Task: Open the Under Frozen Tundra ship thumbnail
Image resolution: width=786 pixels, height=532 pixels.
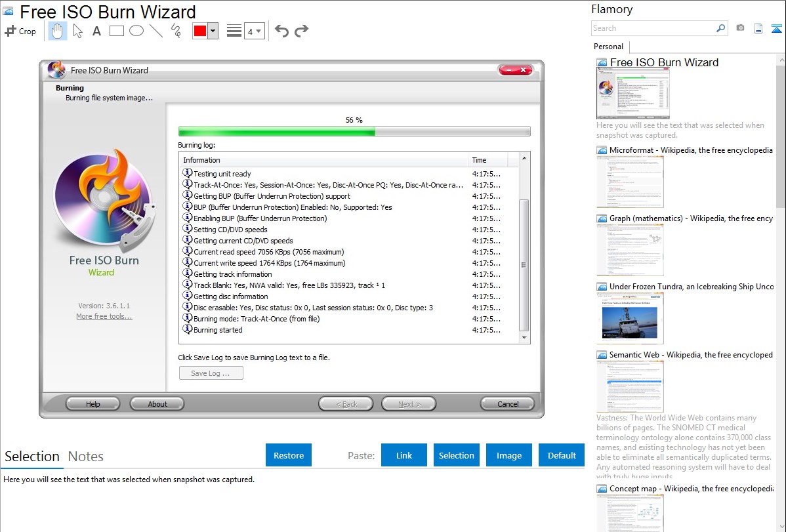Action: coord(630,318)
